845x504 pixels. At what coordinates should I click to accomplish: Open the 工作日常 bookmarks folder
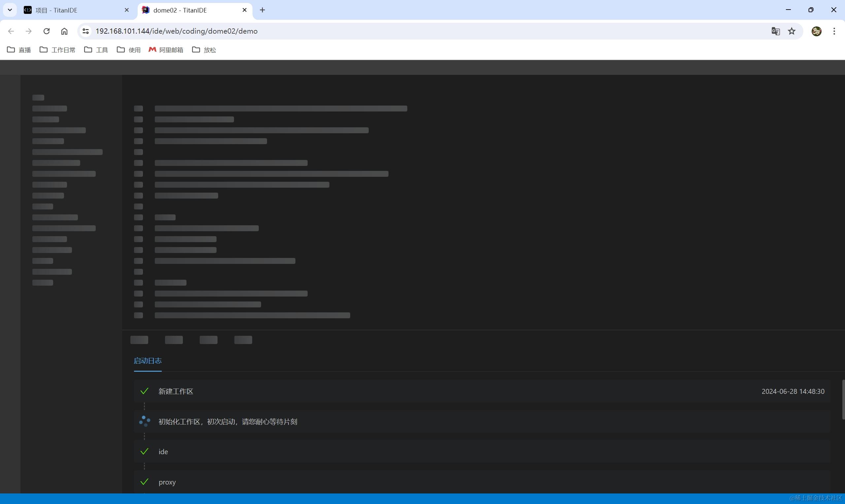[57, 50]
